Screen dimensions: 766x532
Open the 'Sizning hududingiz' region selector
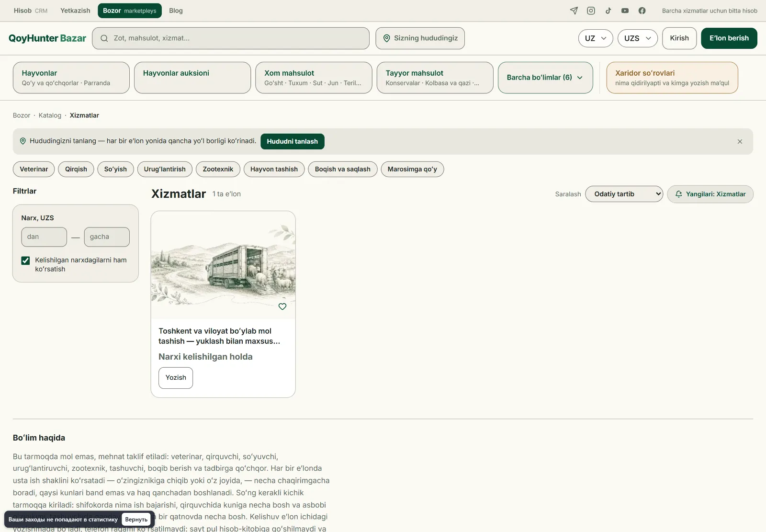(x=420, y=38)
